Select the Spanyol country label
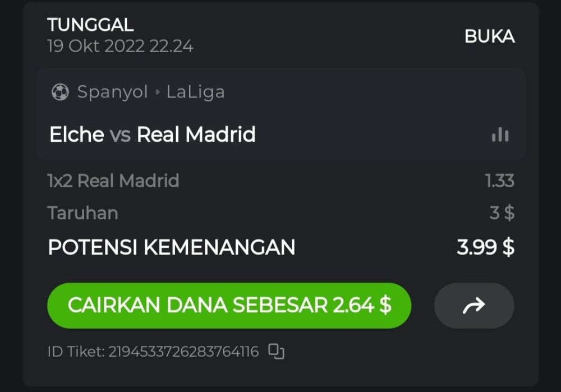Screen dimensions: 561x392 (112, 92)
